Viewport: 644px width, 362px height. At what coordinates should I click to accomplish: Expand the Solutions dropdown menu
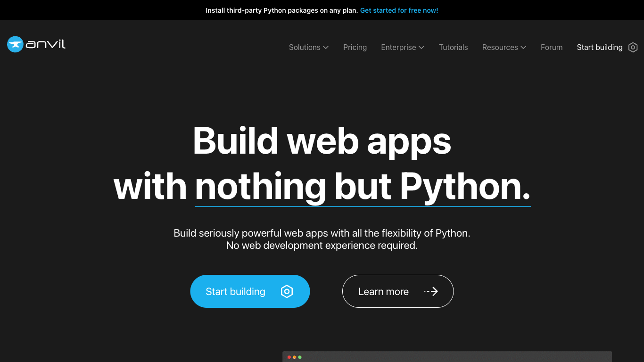click(309, 47)
